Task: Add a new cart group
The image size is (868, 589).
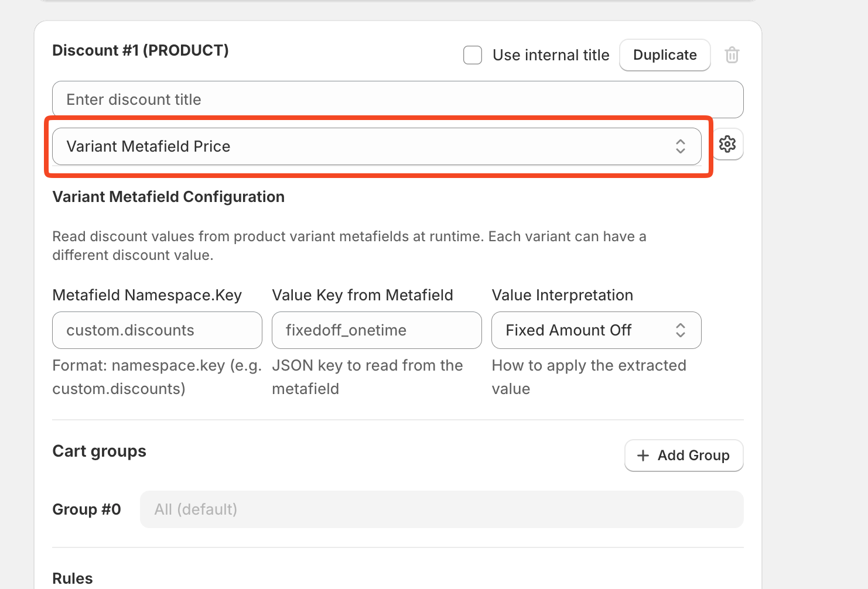Action: [684, 456]
